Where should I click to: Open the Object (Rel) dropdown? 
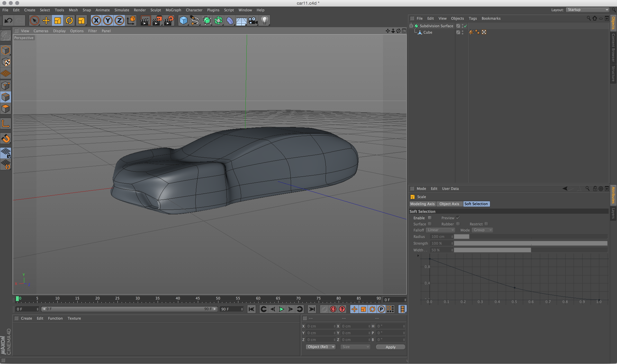tap(320, 347)
